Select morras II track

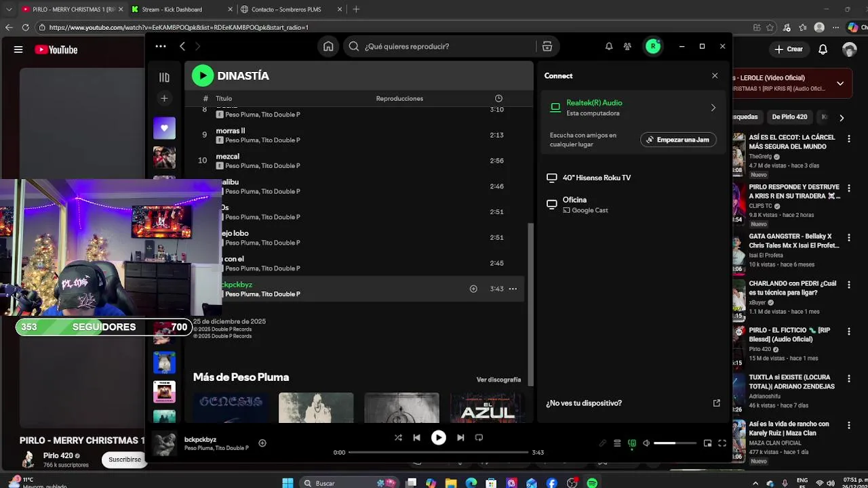coord(231,131)
